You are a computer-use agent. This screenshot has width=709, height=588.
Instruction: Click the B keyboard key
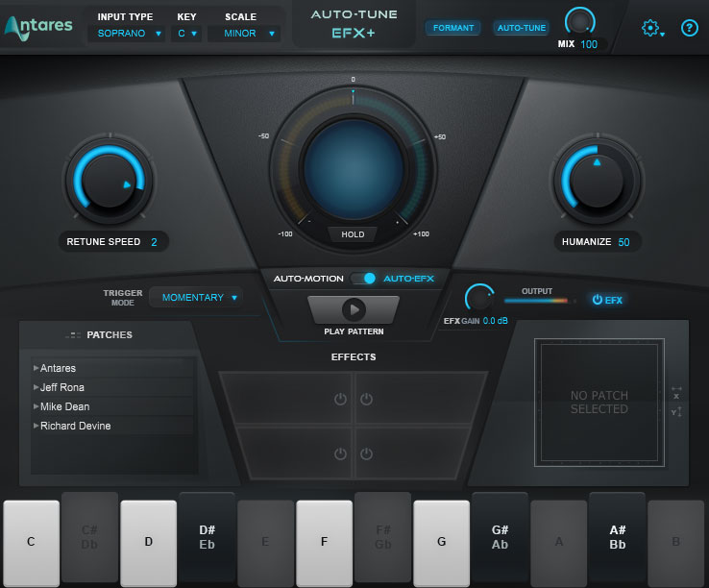pos(676,542)
